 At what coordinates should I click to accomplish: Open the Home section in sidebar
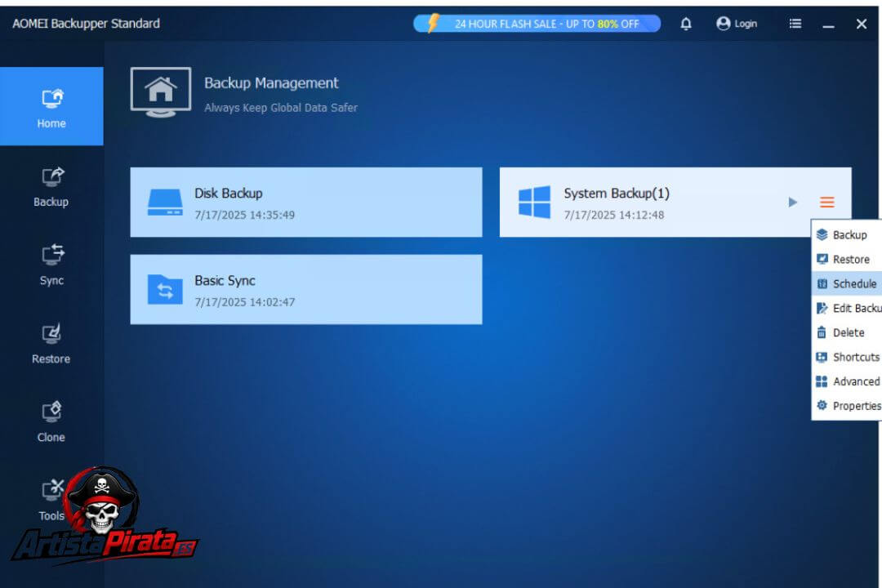click(x=51, y=106)
